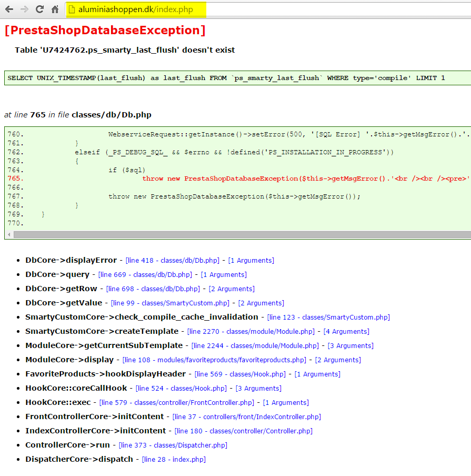Expand 2 Arguments for DbCore->getRow
The height and width of the screenshot is (476, 471).
click(x=232, y=289)
